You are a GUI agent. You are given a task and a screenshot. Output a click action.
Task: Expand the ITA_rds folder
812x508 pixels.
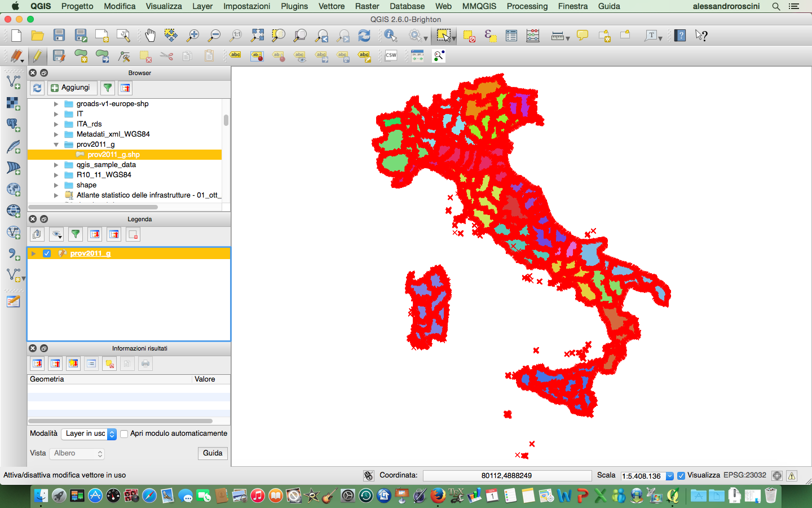pos(56,124)
